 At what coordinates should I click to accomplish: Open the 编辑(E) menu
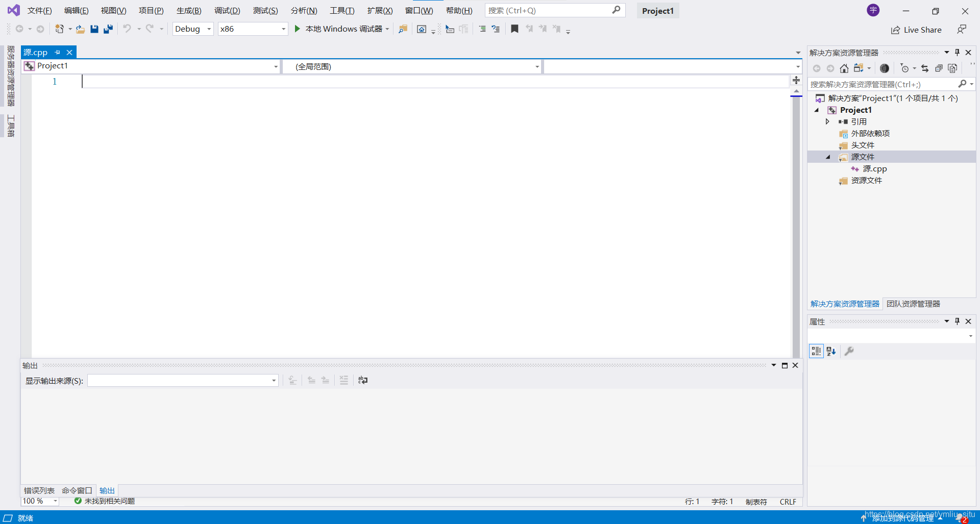[76, 11]
